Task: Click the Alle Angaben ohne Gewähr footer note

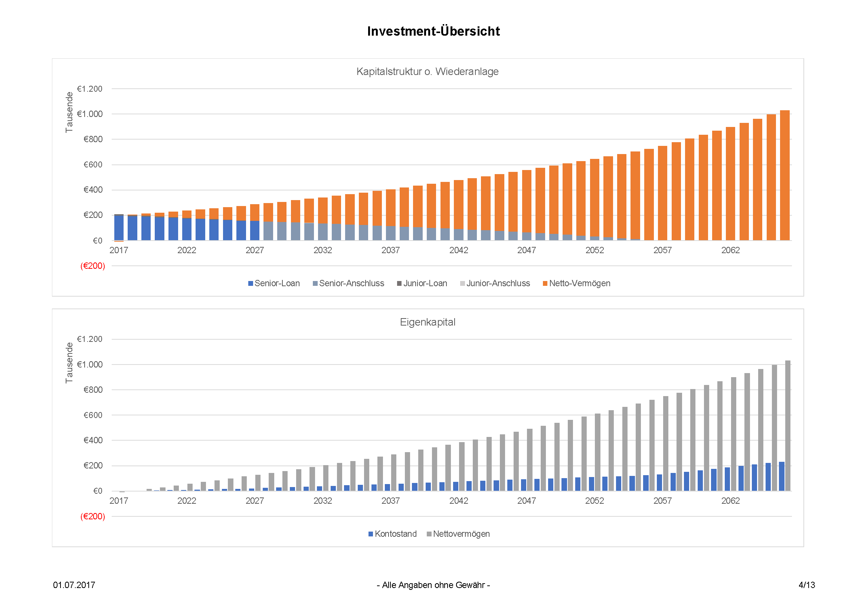Action: [x=433, y=585]
